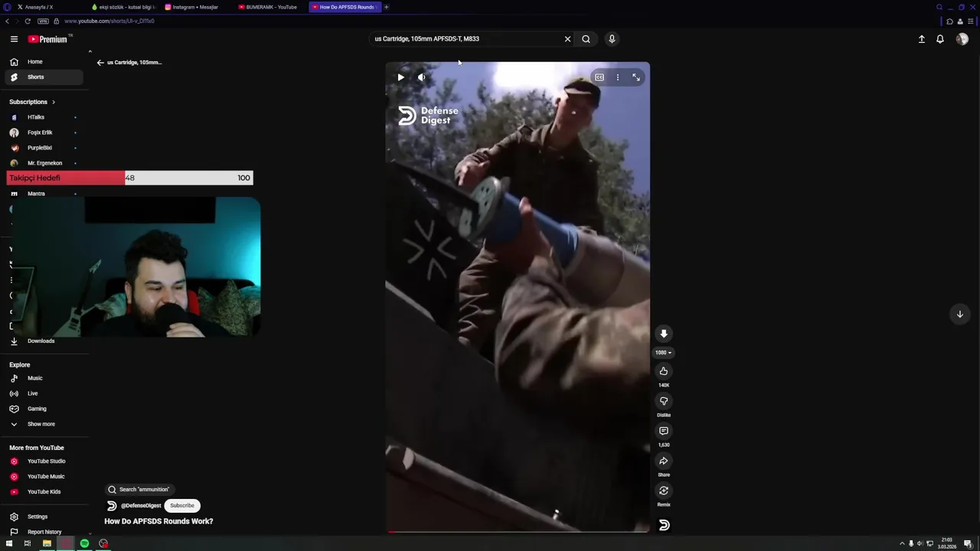Start voice search with microphone icon
Screen dimensions: 980x551
tap(612, 39)
